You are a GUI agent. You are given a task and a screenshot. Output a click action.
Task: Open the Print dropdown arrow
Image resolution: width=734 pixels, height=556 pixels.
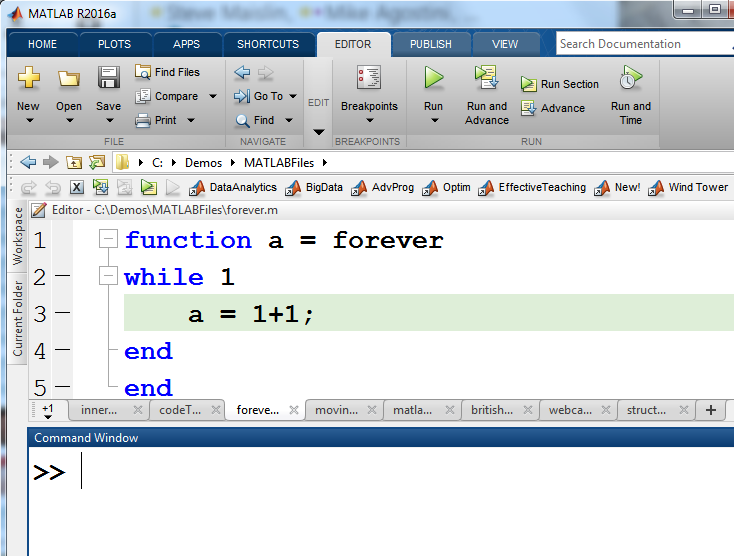coord(191,121)
